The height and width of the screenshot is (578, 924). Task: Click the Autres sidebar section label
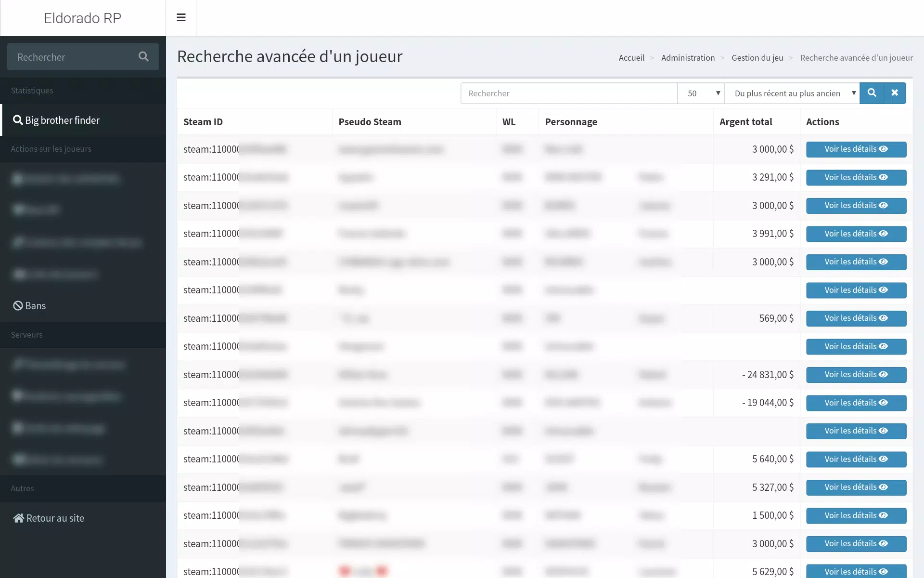pyautogui.click(x=23, y=488)
